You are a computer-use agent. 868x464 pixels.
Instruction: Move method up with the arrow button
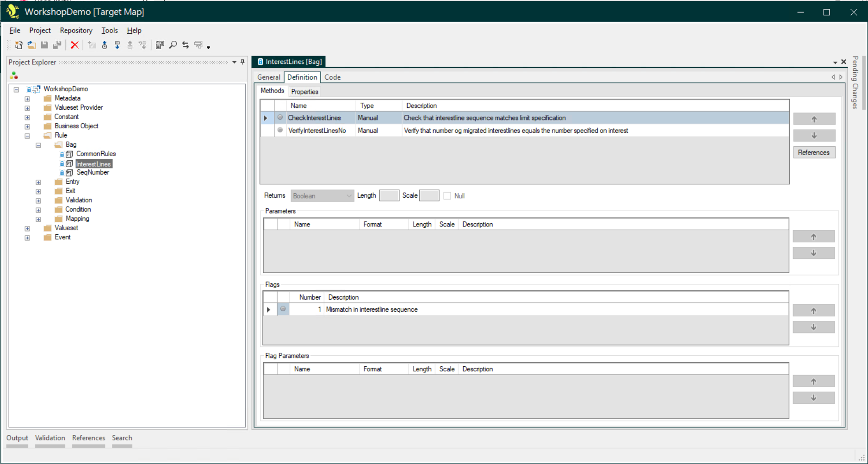(813, 119)
